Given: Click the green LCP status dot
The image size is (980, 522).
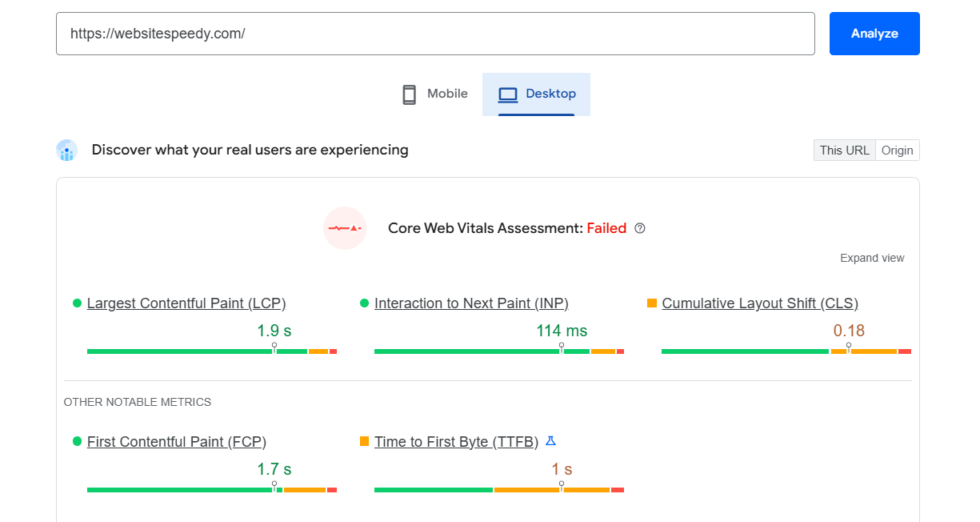Looking at the screenshot, I should point(77,303).
